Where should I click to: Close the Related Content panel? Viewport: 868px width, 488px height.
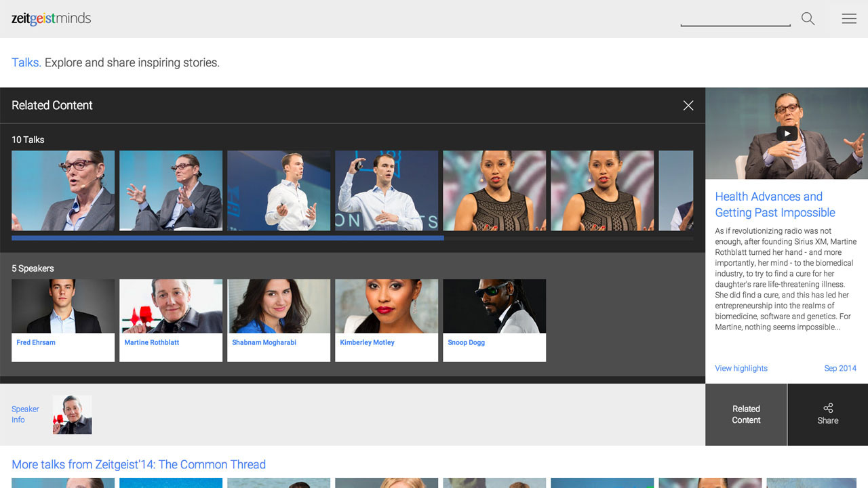688,106
